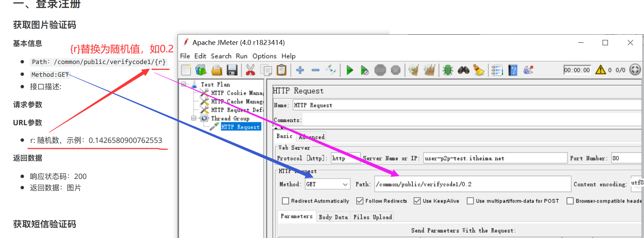
Task: Click the What's this node icon
Action: click(x=528, y=70)
